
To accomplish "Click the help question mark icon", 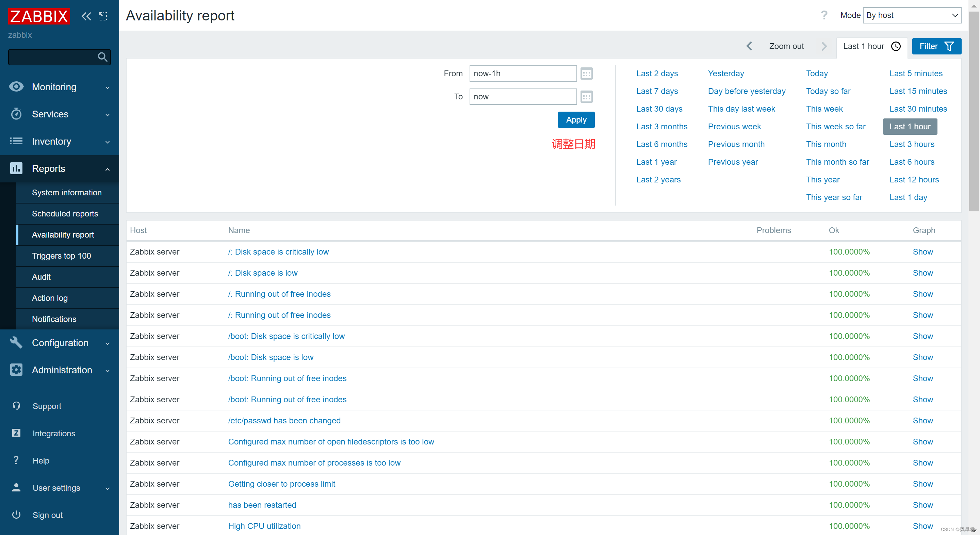I will coord(824,15).
